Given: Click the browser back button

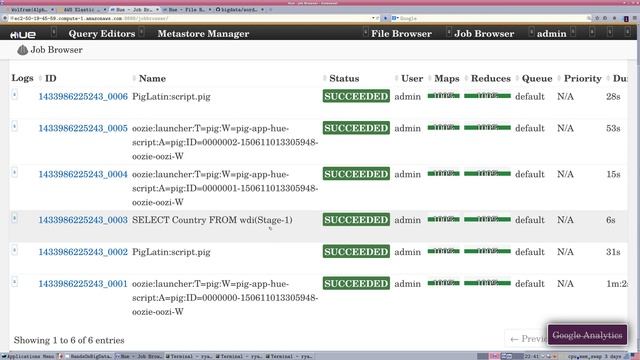Looking at the screenshot, I should [x=4, y=18].
